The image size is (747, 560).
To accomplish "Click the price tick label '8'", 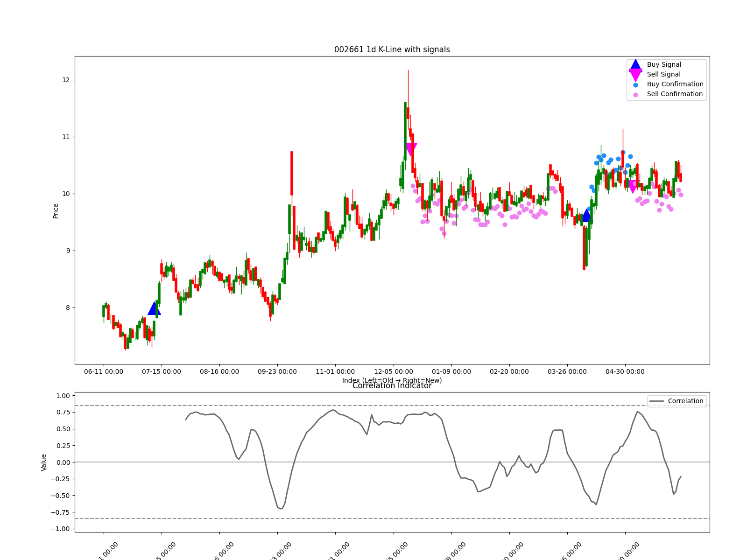I will (68, 308).
